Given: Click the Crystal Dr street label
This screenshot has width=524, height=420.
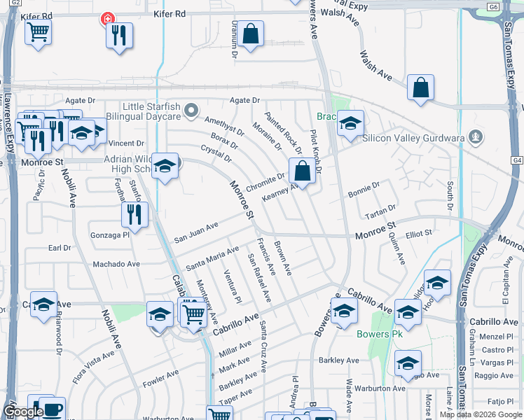Looking at the screenshot, I should [x=216, y=153].
